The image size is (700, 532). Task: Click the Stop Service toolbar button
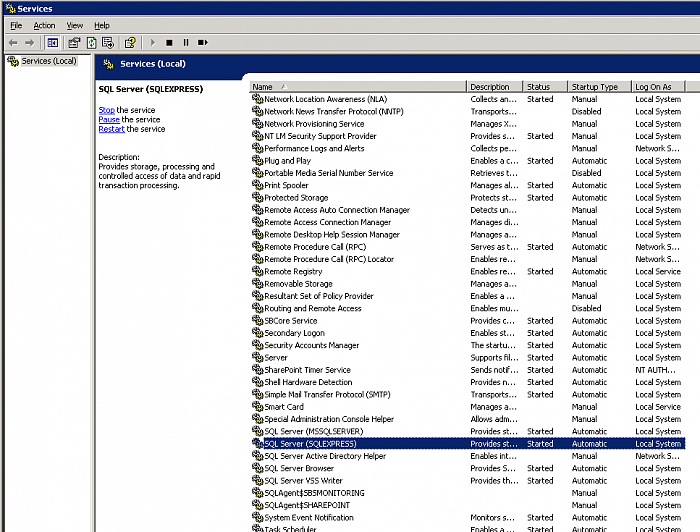click(x=169, y=43)
